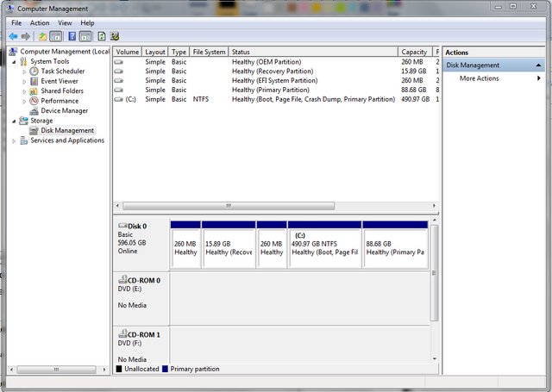Screen dimensions: 552x392
Task: Click CD-ROM 1 drive icon label
Action: point(139,334)
